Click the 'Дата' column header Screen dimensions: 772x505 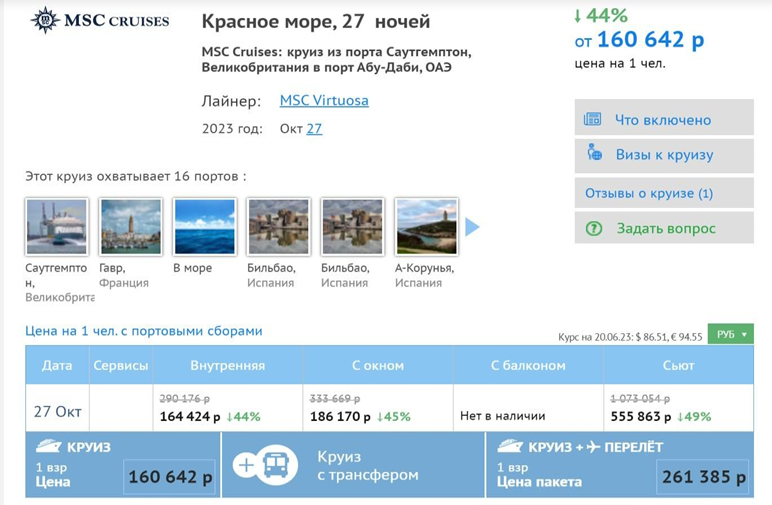(x=57, y=365)
